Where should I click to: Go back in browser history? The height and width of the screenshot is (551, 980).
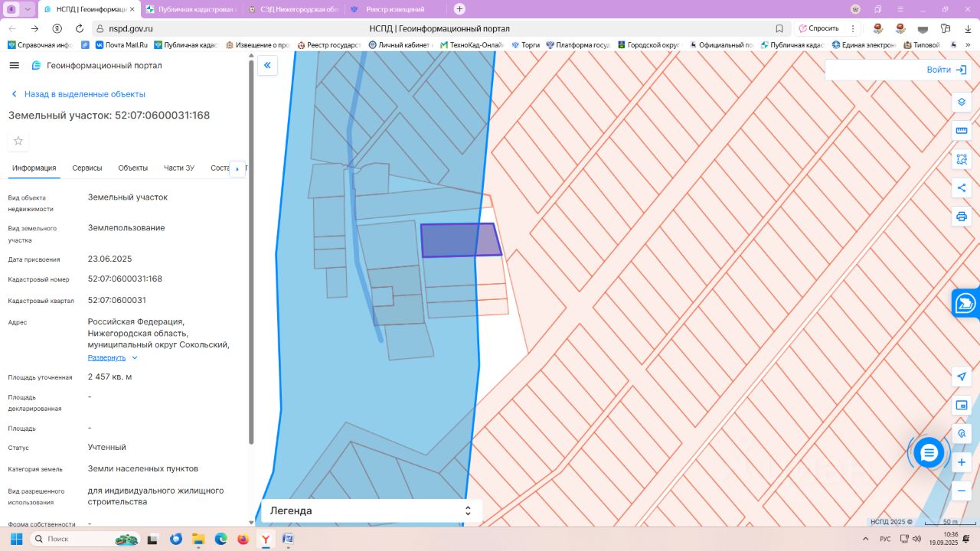[12, 28]
